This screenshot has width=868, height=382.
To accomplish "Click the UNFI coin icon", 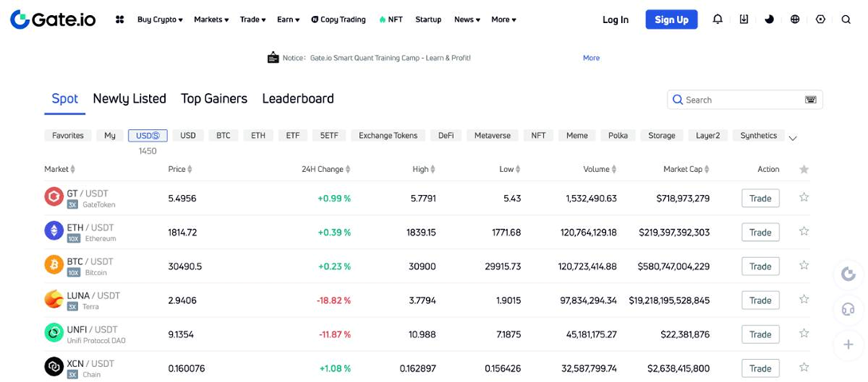I will tap(54, 333).
